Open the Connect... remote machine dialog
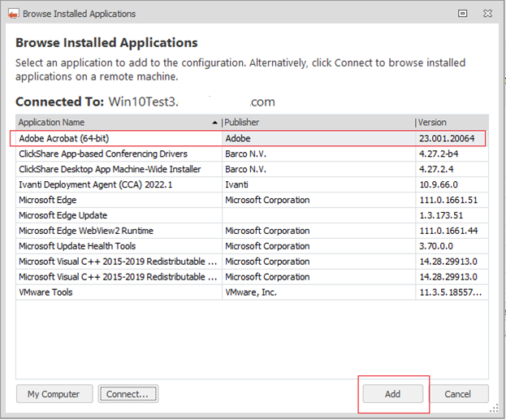This screenshot has width=506, height=420. pyautogui.click(x=128, y=394)
